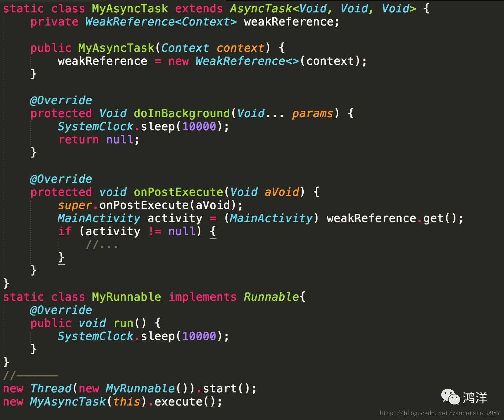This screenshot has width=504, height=420.
Task: Click 'onPostExecute' in the method signature
Action: (178, 192)
